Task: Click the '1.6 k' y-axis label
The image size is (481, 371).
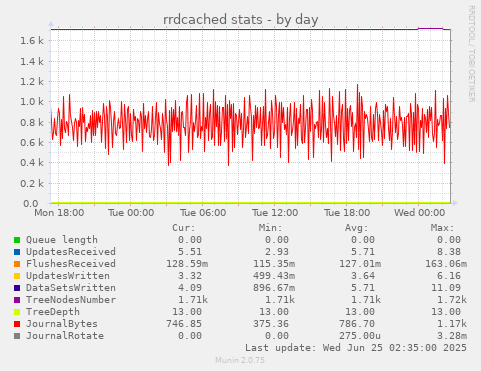Action: pos(32,41)
